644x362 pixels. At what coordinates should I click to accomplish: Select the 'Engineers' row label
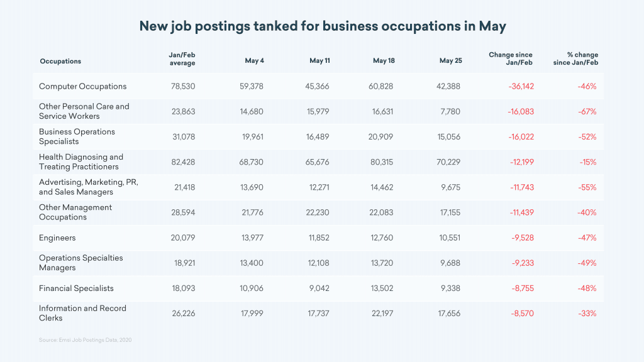(x=57, y=238)
